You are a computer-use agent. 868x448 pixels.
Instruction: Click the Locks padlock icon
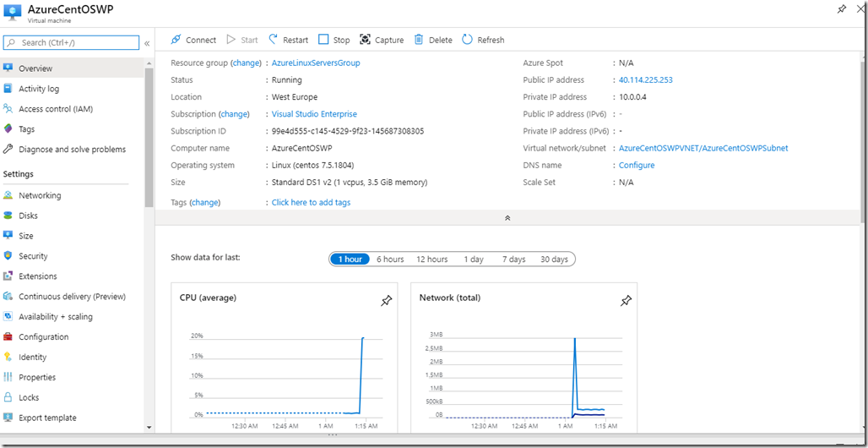(8, 397)
